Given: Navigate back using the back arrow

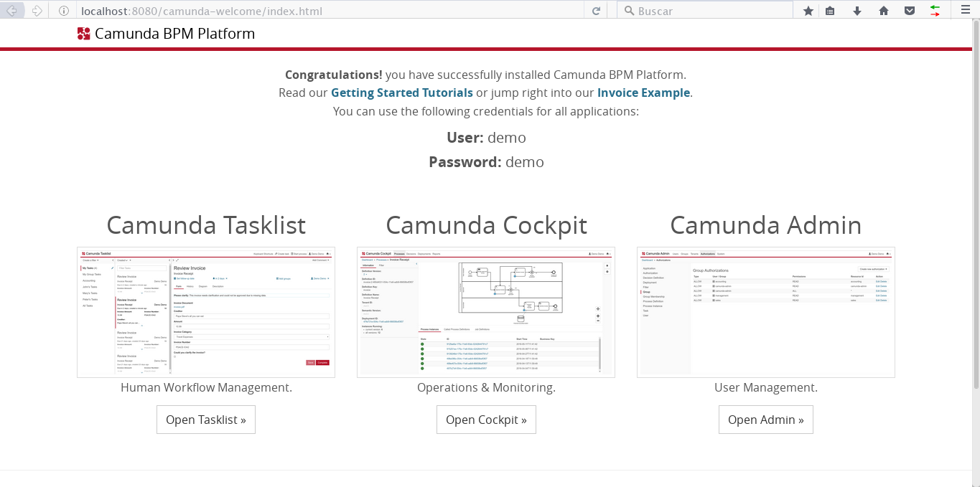Looking at the screenshot, I should [x=12, y=10].
